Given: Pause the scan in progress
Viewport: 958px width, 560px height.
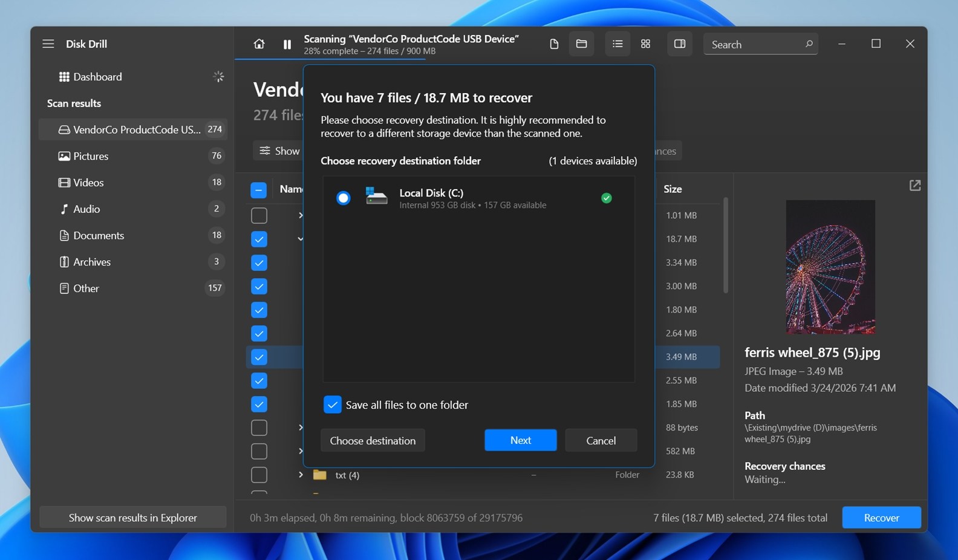Looking at the screenshot, I should coord(287,44).
